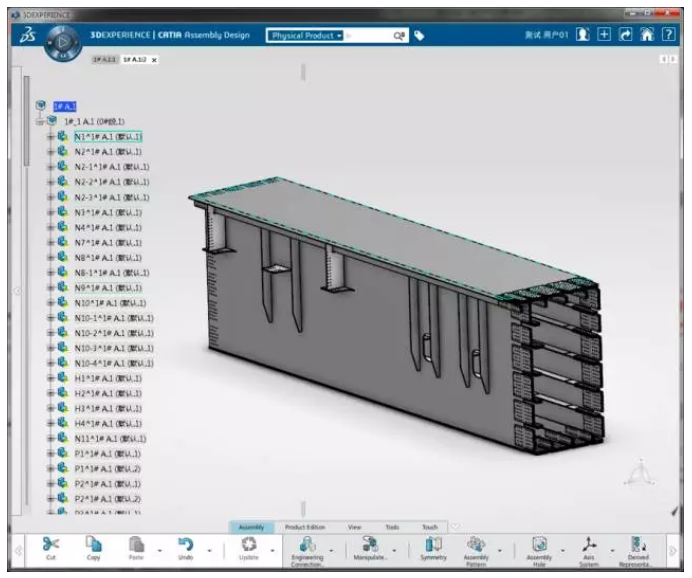The height and width of the screenshot is (578, 692).
Task: Click the Axis System icon
Action: [589, 545]
